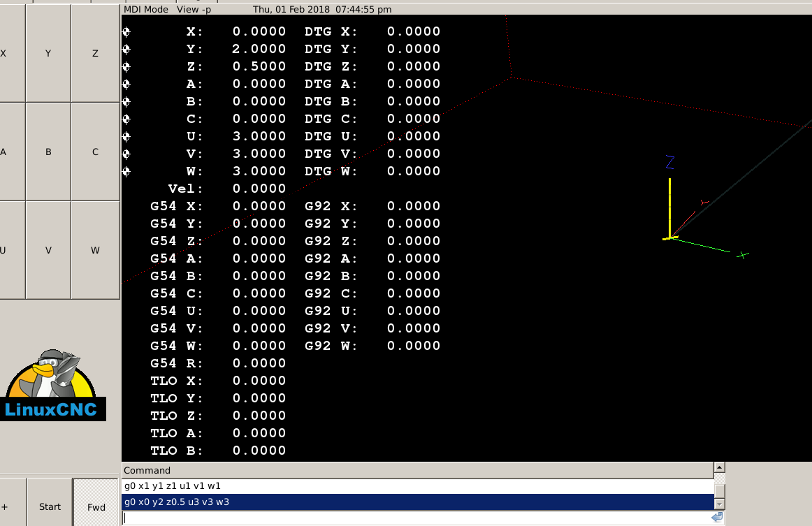Choose the B axis button

pyautogui.click(x=48, y=152)
